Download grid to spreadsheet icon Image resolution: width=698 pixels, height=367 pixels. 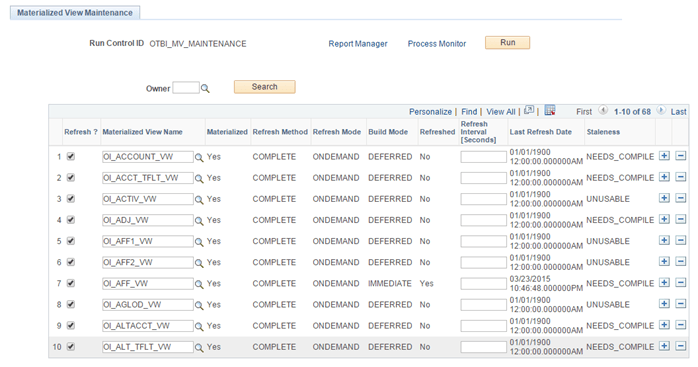click(550, 110)
